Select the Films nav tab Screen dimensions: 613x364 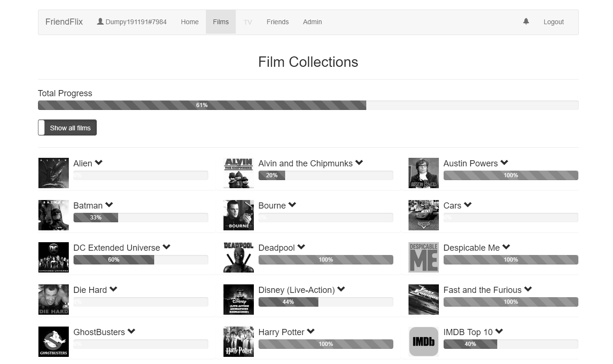click(221, 22)
